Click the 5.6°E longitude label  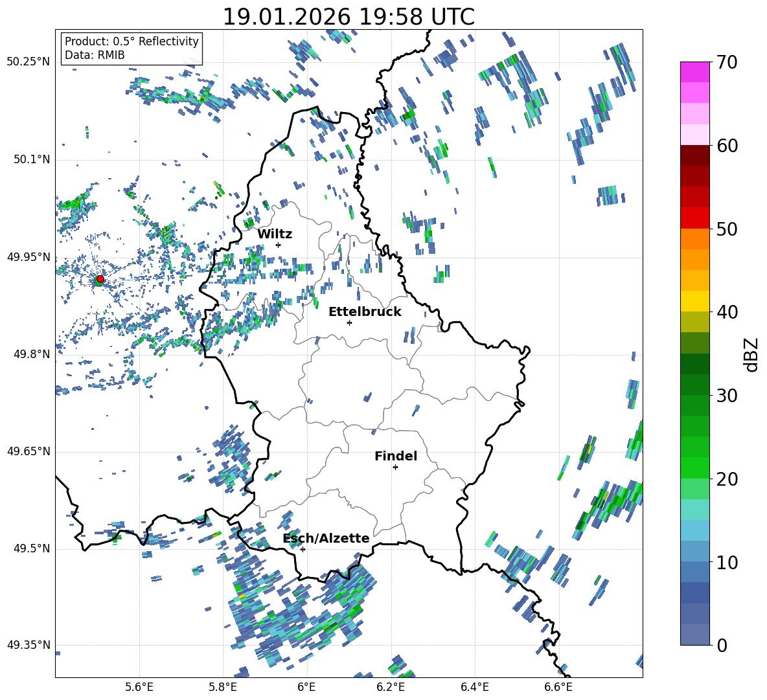point(139,687)
